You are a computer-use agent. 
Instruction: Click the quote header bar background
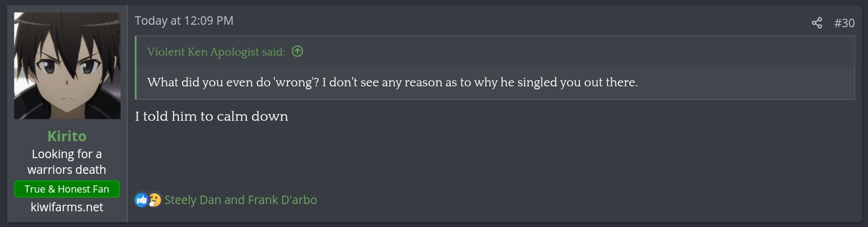[x=573, y=52]
